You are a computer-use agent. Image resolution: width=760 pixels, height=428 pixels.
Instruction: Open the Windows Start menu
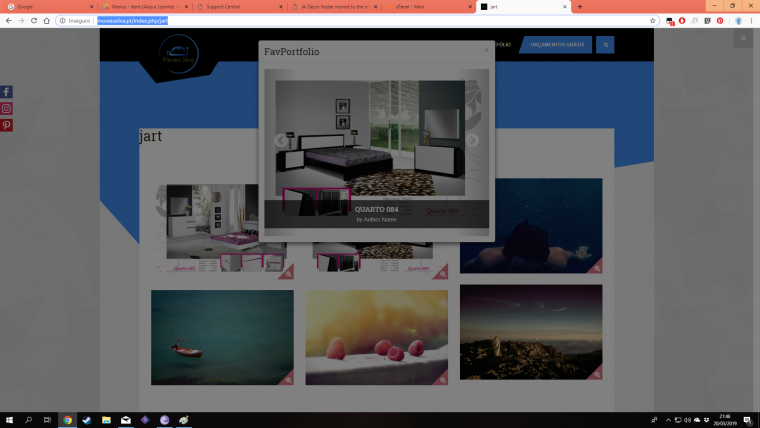9,420
